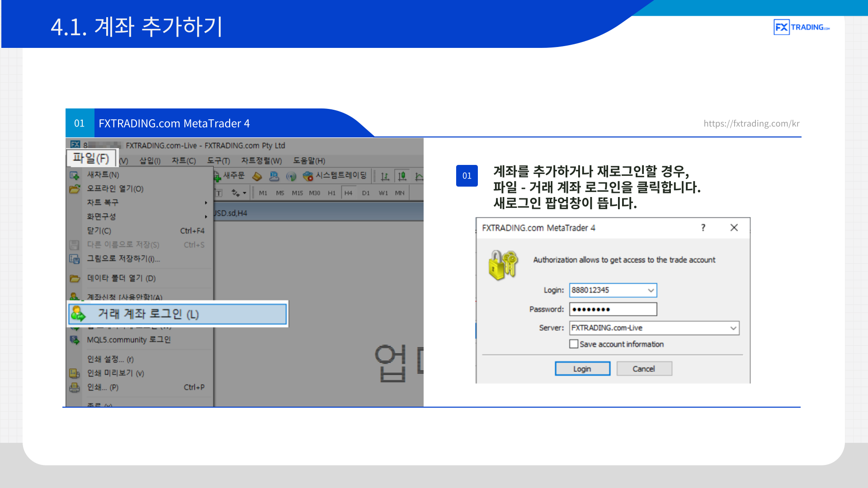The width and height of the screenshot is (868, 488).
Task: Switch to D1 timeframe
Action: pyautogui.click(x=366, y=193)
